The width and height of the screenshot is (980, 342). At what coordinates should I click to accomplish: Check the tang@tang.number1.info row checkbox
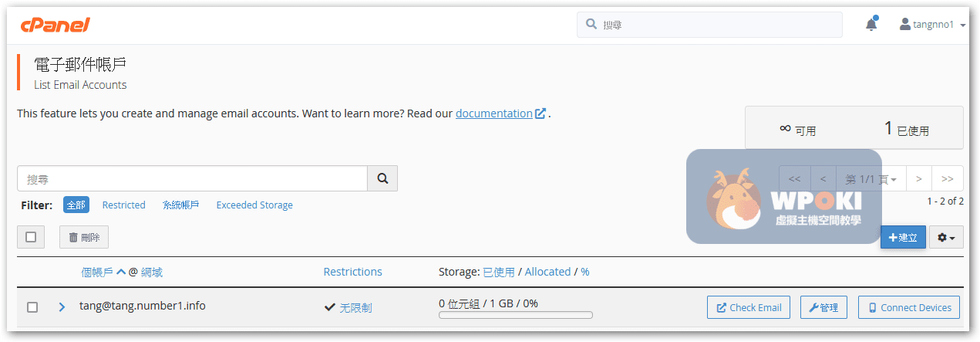32,307
